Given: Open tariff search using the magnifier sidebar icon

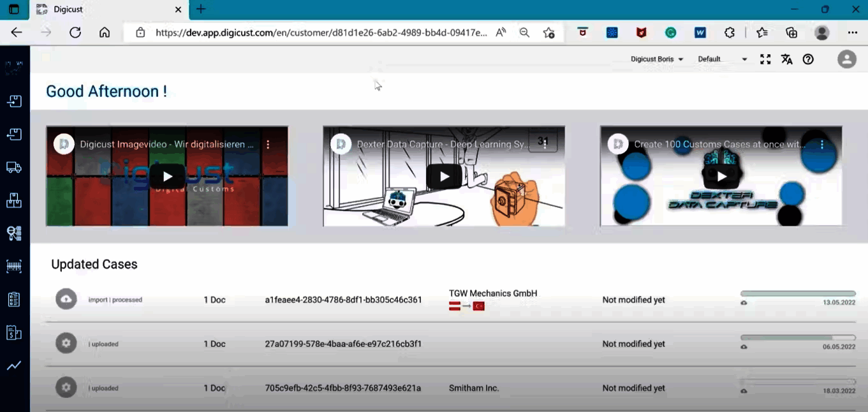Looking at the screenshot, I should [14, 233].
